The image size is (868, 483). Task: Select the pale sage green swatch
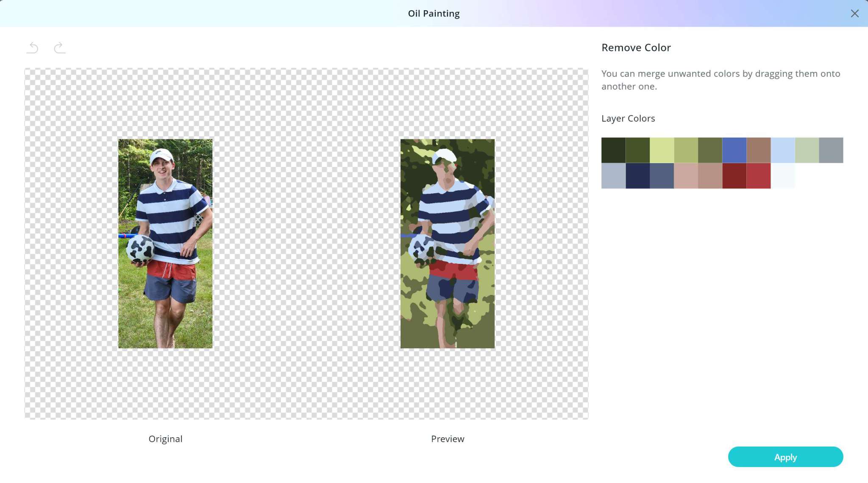coord(807,150)
